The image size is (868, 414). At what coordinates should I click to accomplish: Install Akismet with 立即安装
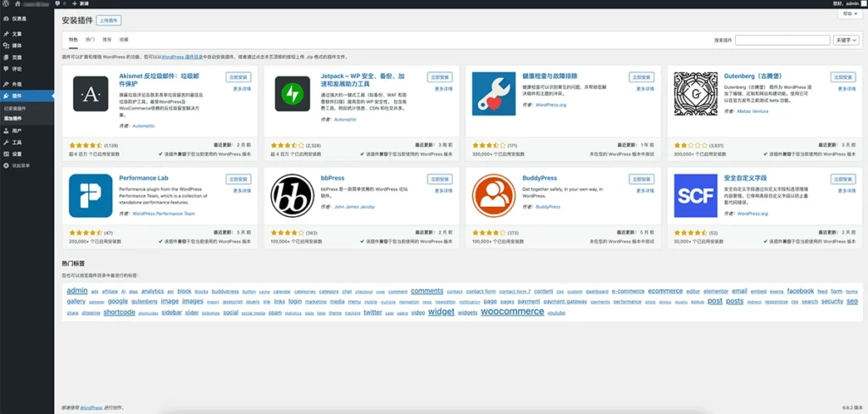coord(238,77)
